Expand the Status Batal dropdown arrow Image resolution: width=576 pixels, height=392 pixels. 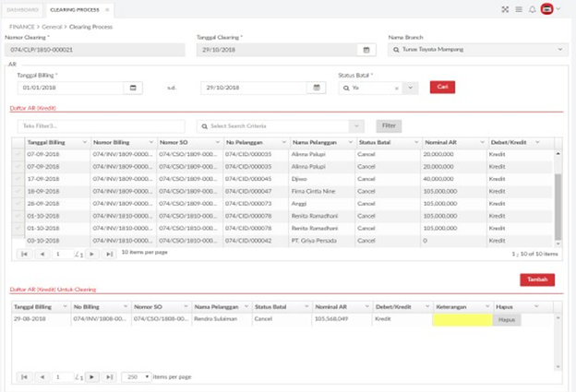tap(411, 89)
